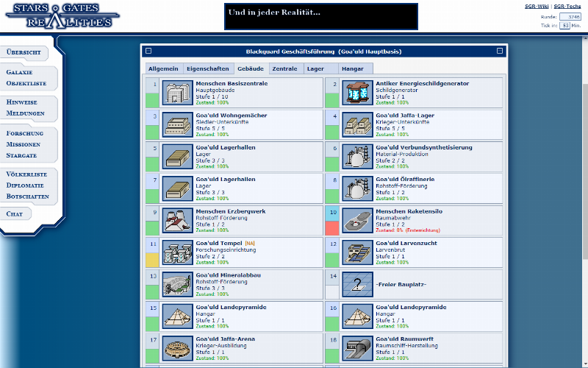588x368 pixels.
Task: Toggle the right square box in panel title bar
Action: pyautogui.click(x=500, y=52)
